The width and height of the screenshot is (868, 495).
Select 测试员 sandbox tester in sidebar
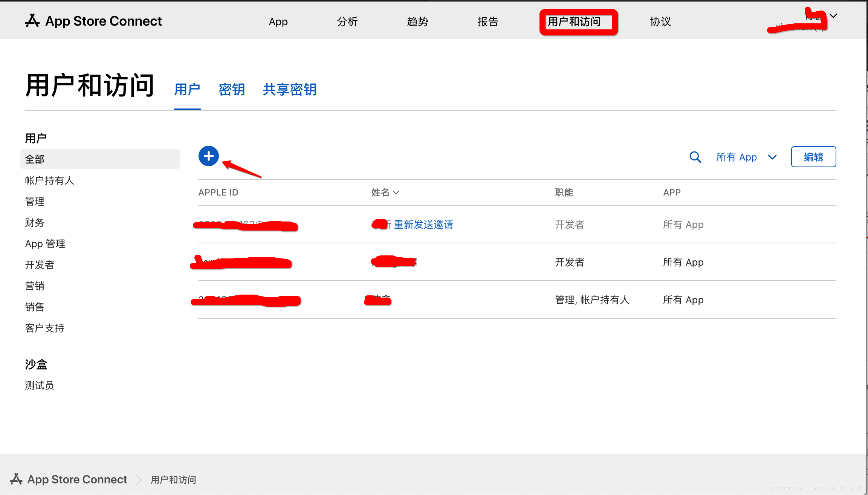38,385
